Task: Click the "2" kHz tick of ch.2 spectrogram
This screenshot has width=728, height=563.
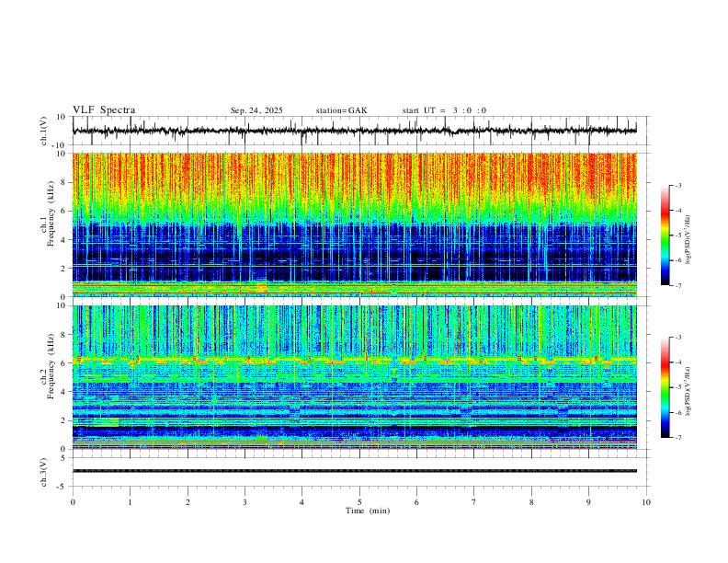Action: [63, 420]
